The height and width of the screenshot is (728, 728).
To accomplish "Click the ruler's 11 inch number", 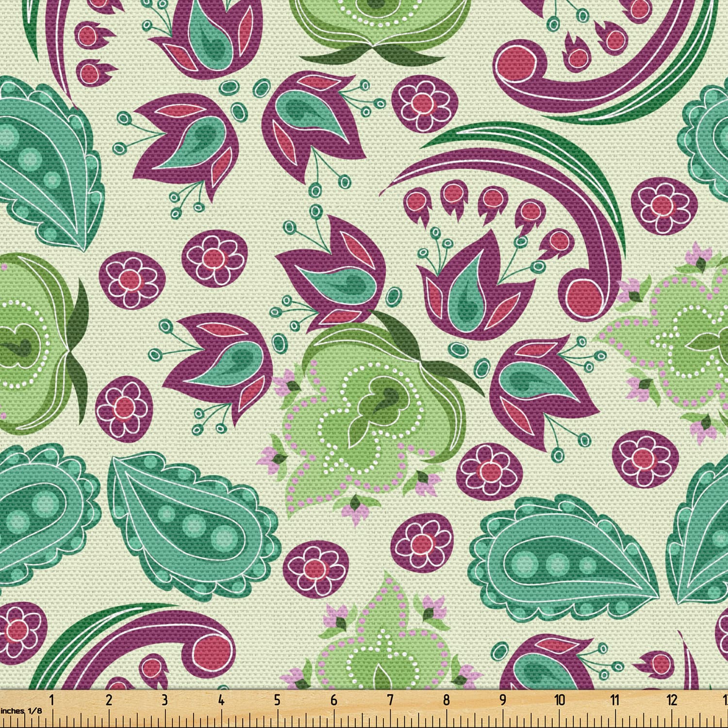I will (x=615, y=700).
